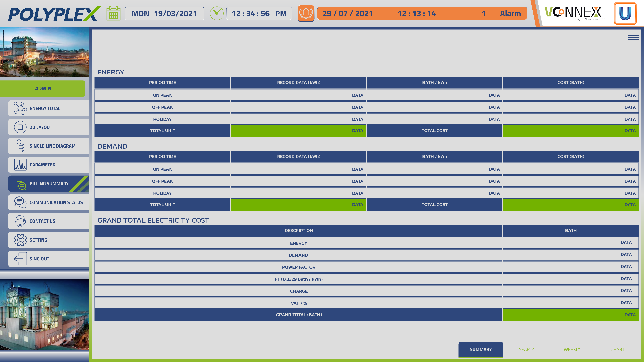Open the Parameter page

(x=49, y=165)
